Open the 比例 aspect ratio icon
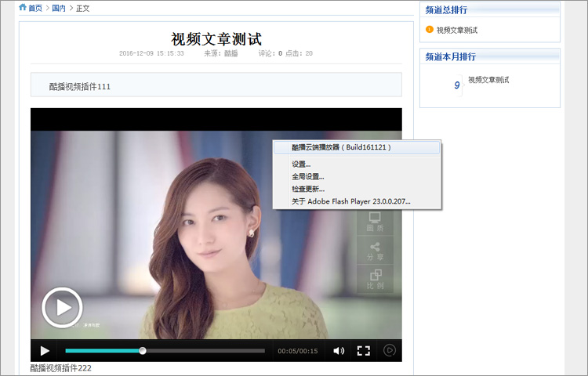 pyautogui.click(x=375, y=278)
